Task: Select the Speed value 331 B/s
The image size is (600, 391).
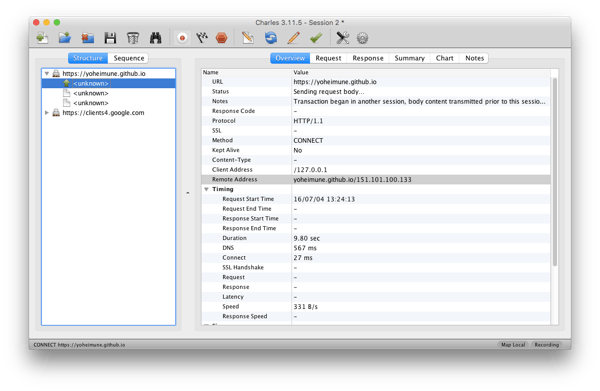Action: (305, 307)
